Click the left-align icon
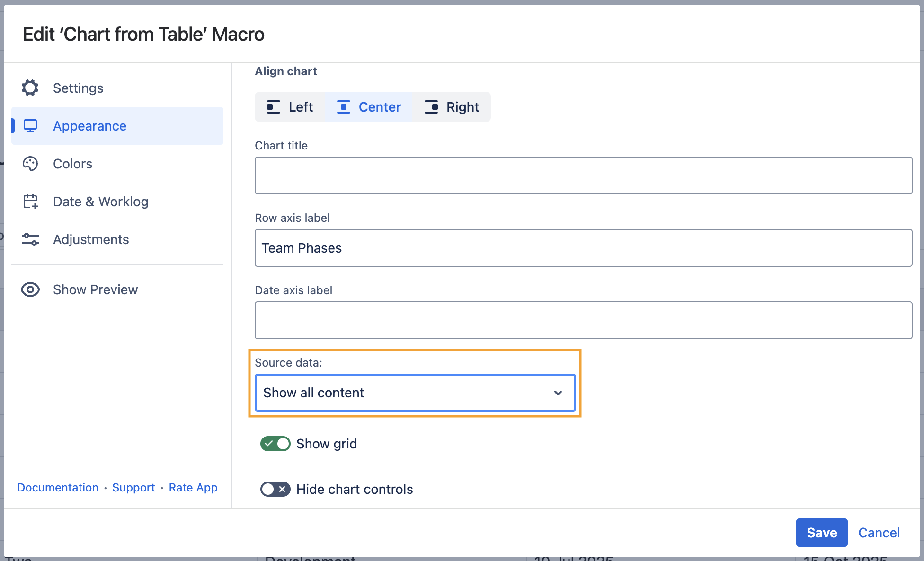Viewport: 924px width, 561px height. click(x=274, y=107)
